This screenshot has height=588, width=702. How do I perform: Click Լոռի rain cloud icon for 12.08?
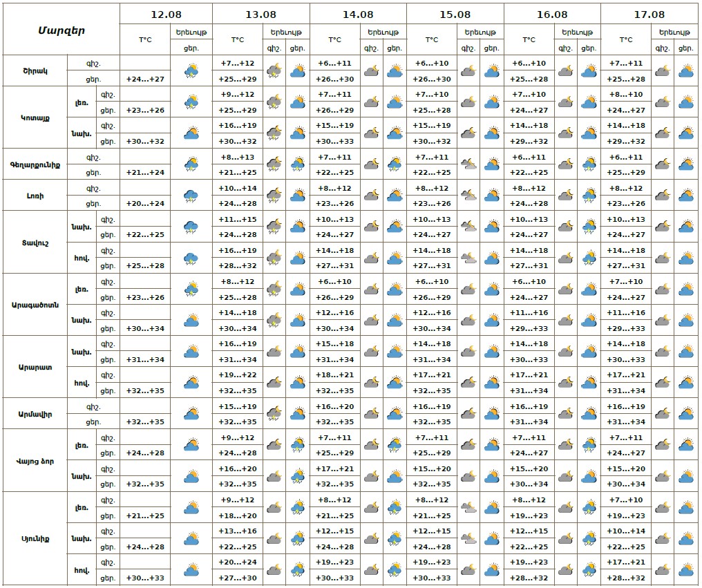click(x=191, y=196)
